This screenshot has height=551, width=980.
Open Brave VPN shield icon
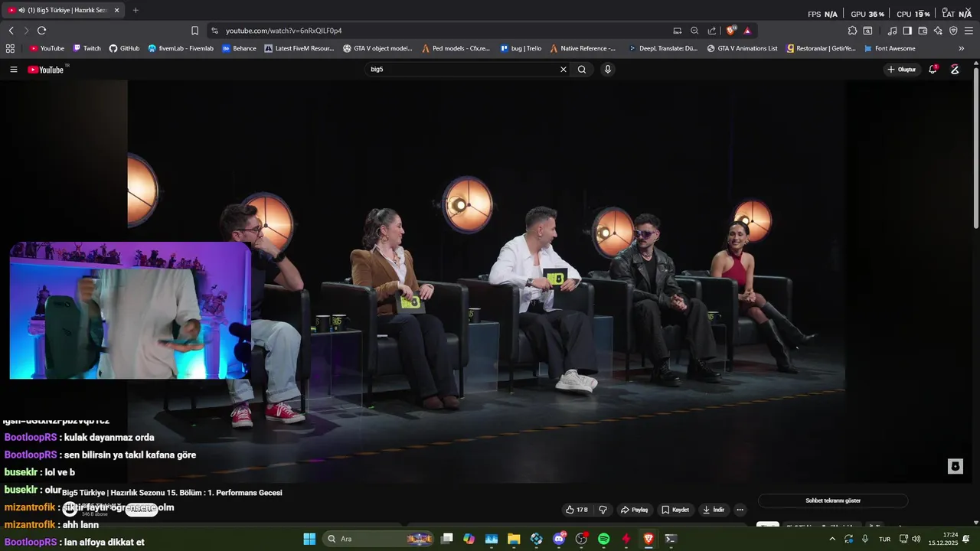pos(953,31)
